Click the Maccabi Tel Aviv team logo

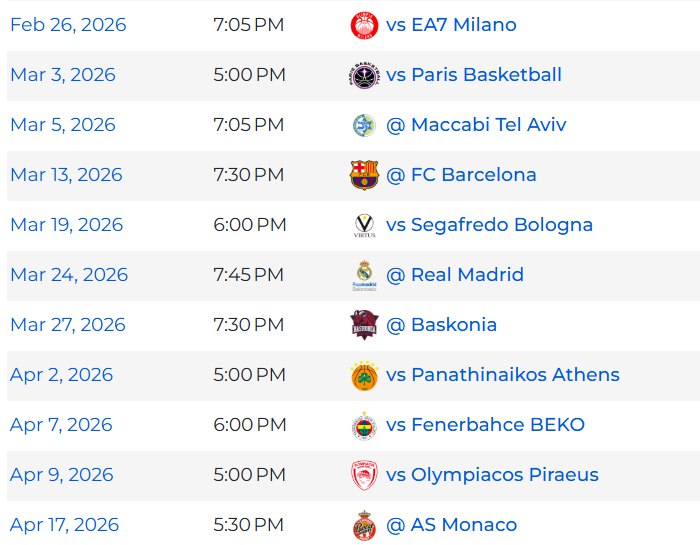click(364, 125)
